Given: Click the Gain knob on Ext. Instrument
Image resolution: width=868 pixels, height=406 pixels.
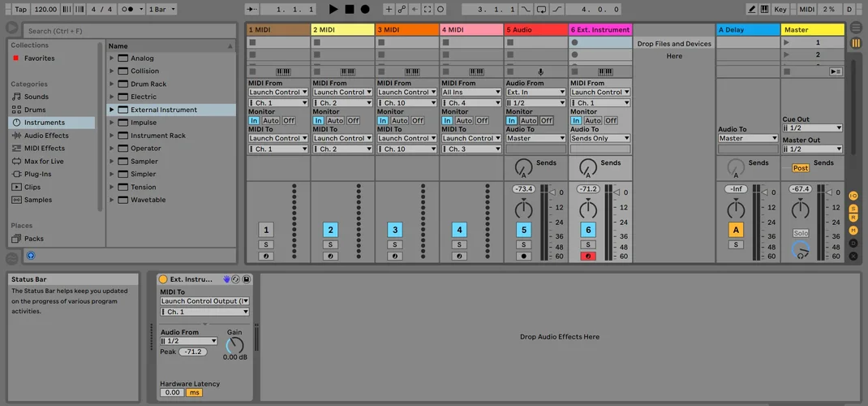Looking at the screenshot, I should (x=234, y=345).
